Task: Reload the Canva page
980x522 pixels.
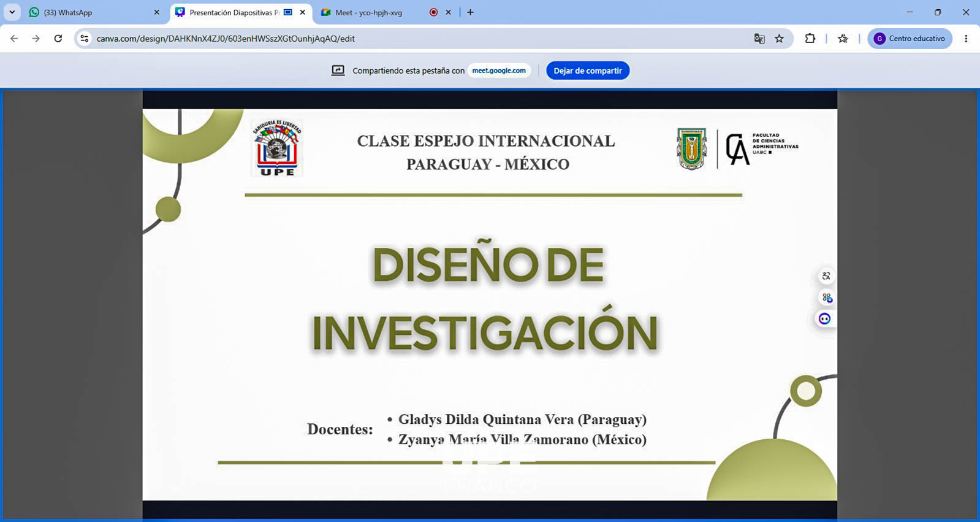Action: (58, 39)
